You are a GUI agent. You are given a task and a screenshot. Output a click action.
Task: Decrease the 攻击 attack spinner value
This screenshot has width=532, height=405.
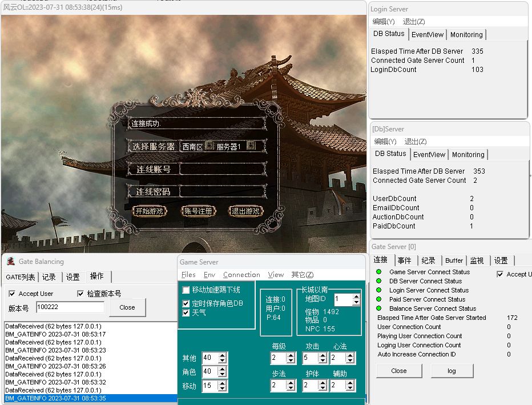[321, 361]
